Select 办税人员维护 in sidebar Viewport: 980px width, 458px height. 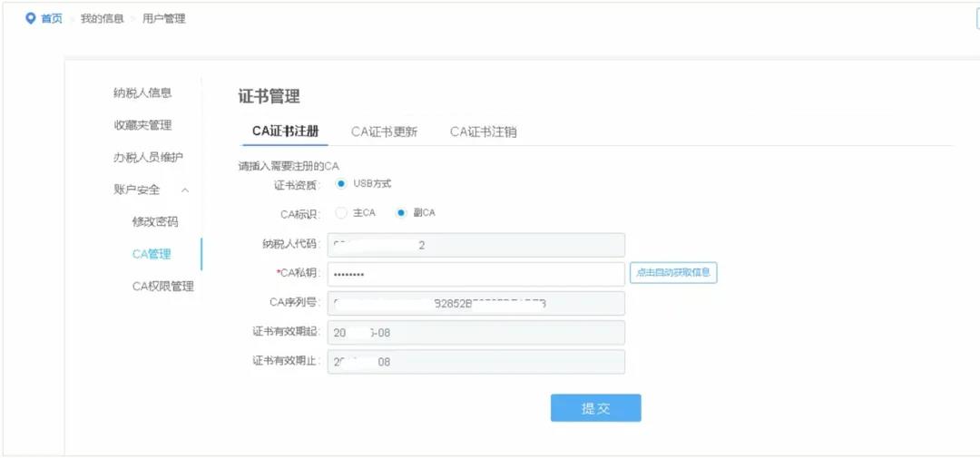148,157
